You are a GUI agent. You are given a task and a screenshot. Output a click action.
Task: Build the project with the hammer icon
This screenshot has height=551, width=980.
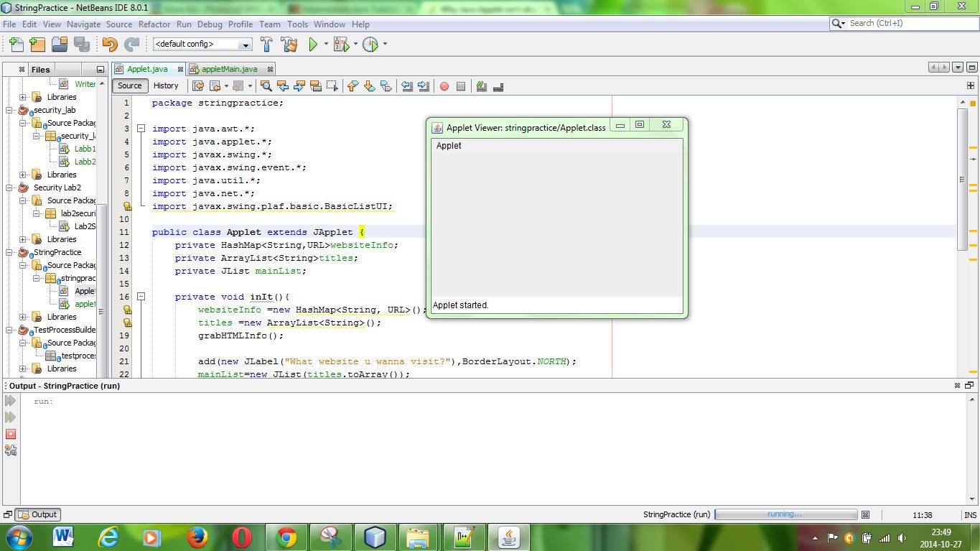266,45
